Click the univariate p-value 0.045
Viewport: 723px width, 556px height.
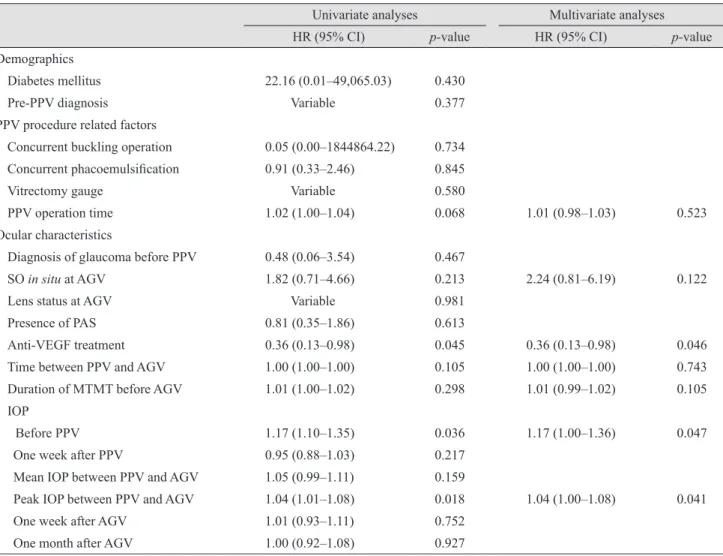click(x=450, y=345)
